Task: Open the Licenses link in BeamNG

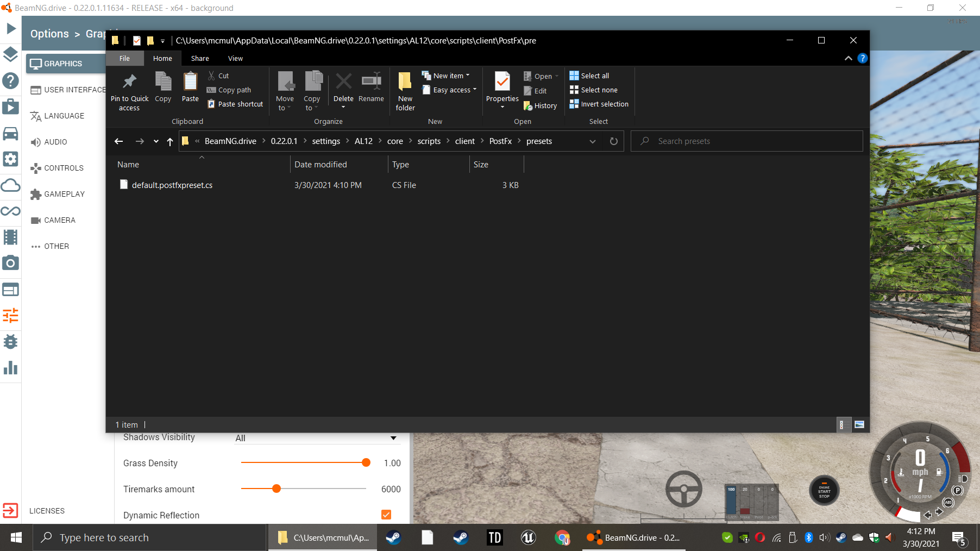Action: [47, 511]
